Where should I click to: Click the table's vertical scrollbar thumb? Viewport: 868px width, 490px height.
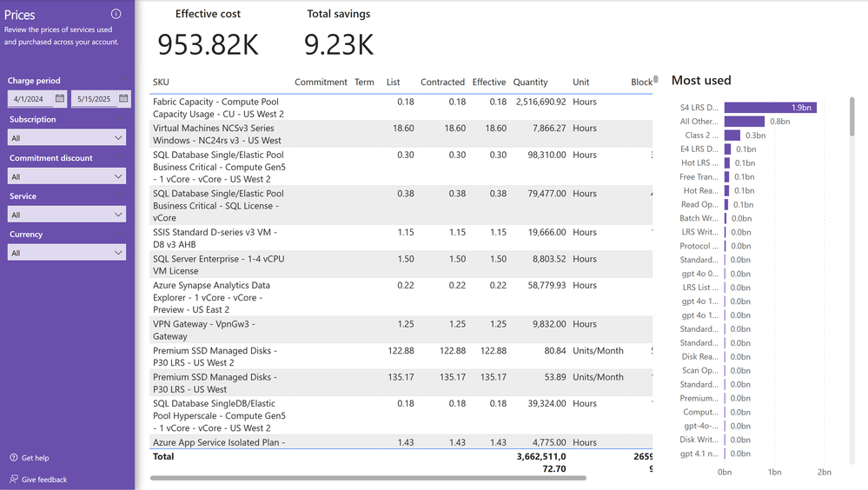coord(655,79)
